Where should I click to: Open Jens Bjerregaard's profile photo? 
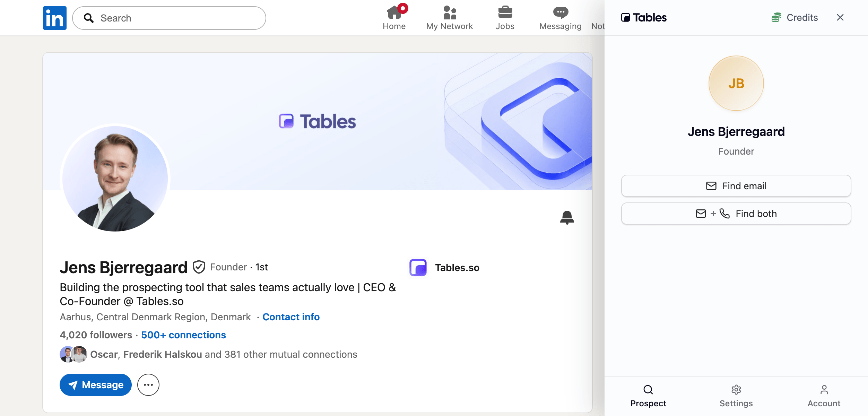click(115, 179)
